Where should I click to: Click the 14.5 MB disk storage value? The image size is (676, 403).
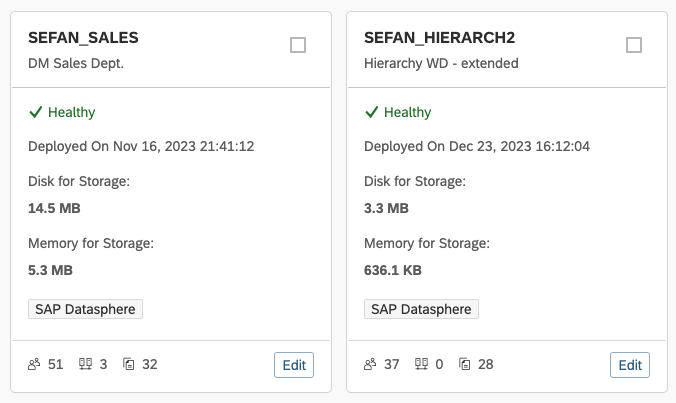pyautogui.click(x=54, y=208)
